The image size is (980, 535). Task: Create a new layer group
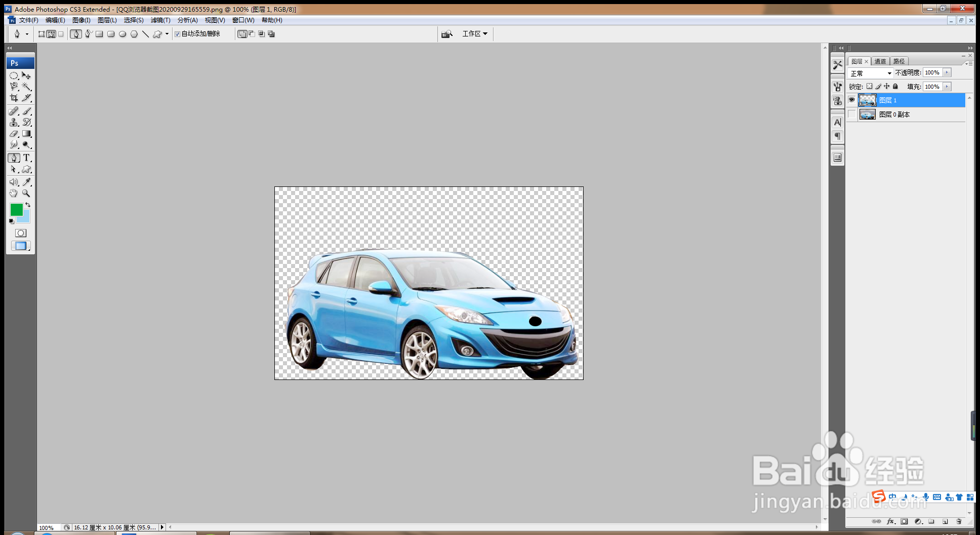pos(931,521)
